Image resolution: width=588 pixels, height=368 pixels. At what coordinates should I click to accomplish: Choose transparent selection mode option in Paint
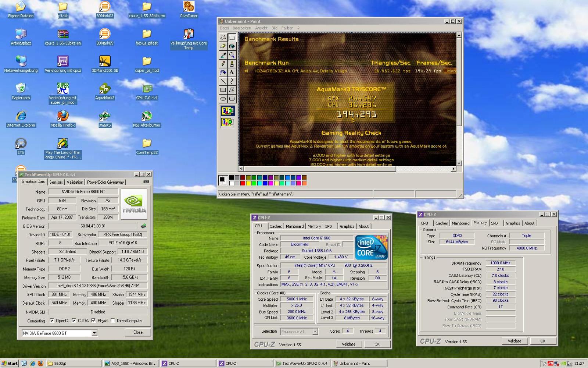click(x=227, y=122)
